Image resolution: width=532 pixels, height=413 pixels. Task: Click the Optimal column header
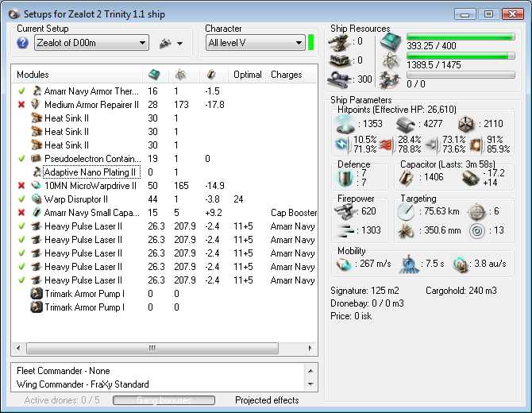click(247, 75)
